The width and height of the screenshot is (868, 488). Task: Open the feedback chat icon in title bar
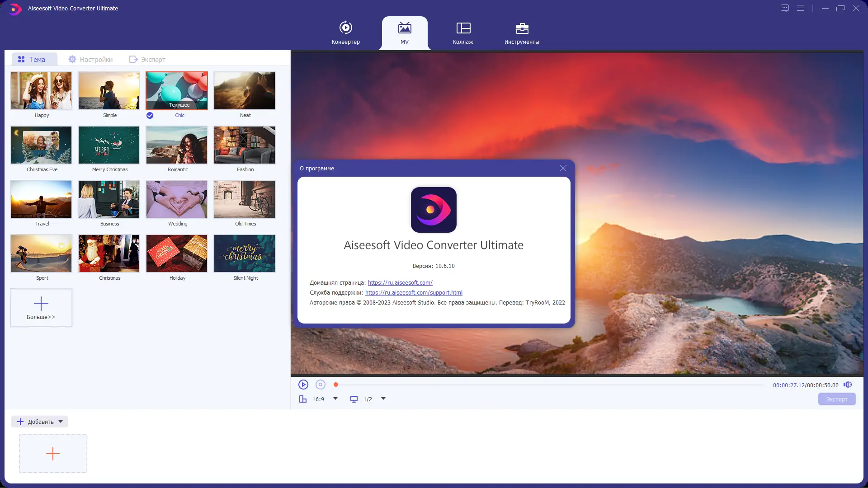[785, 8]
